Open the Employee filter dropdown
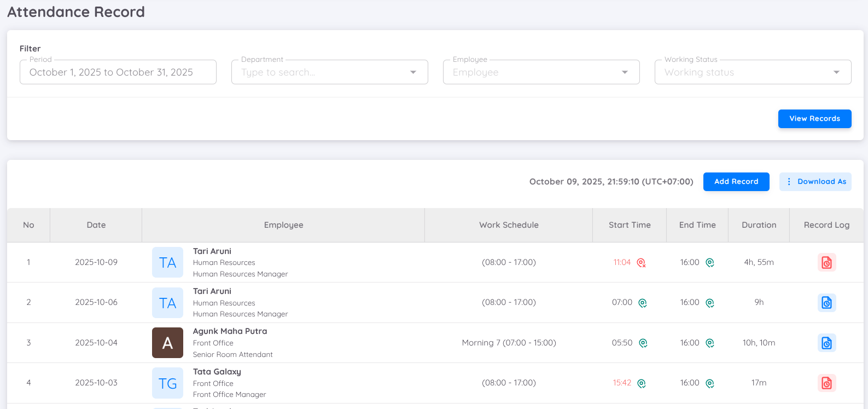The width and height of the screenshot is (868, 409). click(x=625, y=72)
